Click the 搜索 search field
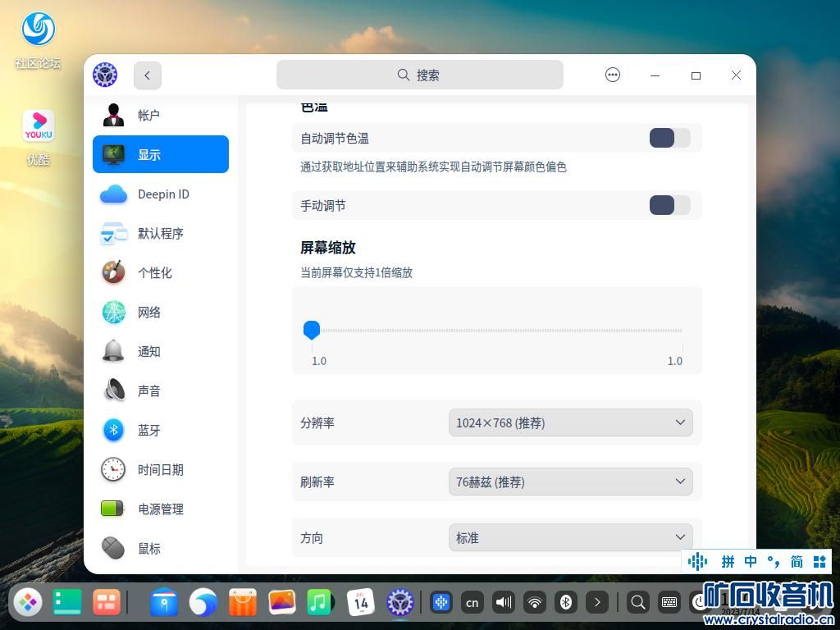 420,75
